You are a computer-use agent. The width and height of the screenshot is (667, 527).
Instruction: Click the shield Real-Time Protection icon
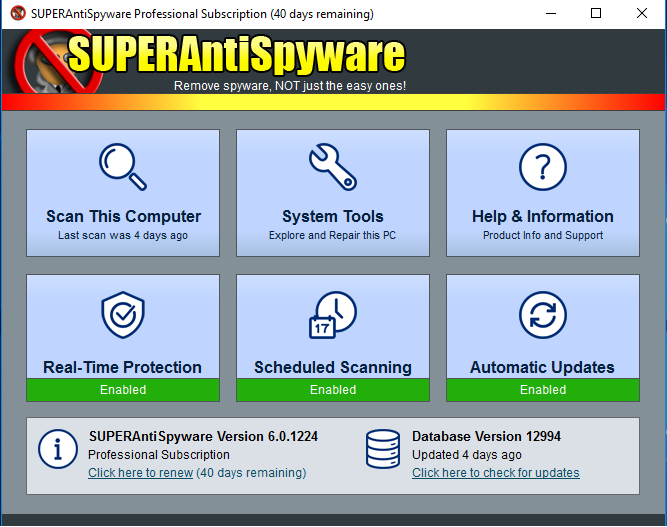point(123,315)
